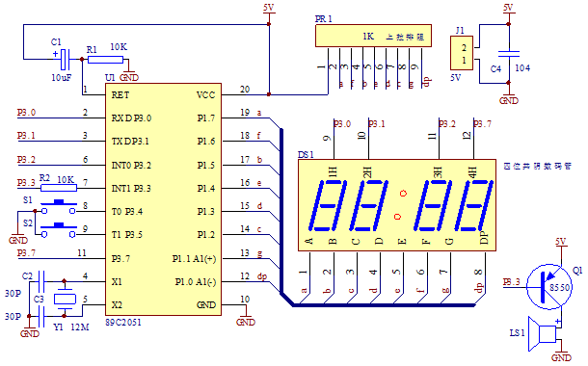Viewport: 588px width, 366px height.
Task: Select resistor R1 10K
Action: click(x=105, y=60)
